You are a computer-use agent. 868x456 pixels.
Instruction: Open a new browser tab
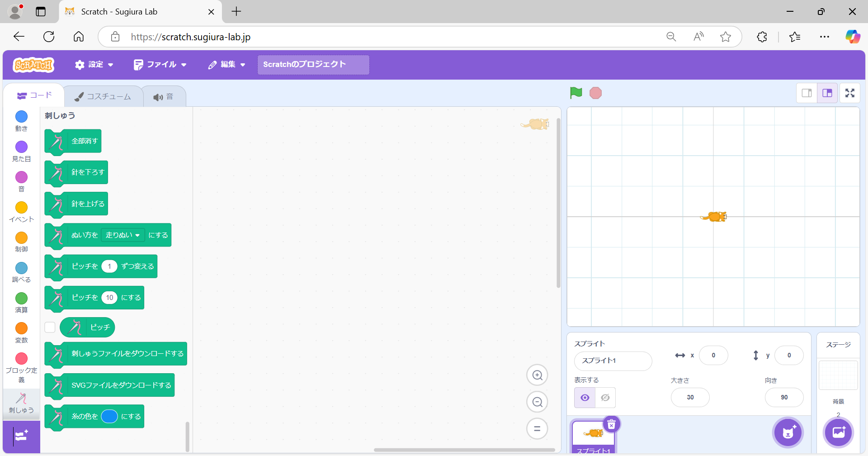click(236, 12)
